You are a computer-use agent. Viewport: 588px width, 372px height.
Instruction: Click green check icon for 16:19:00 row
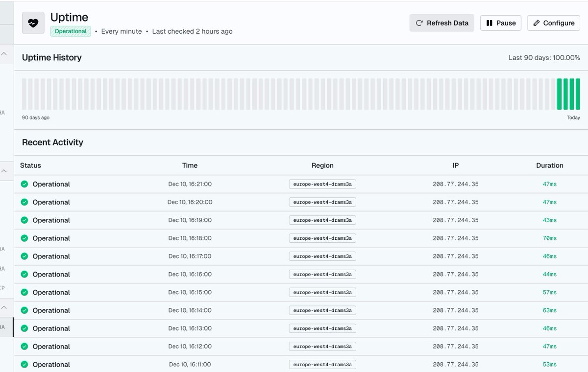pyautogui.click(x=24, y=220)
